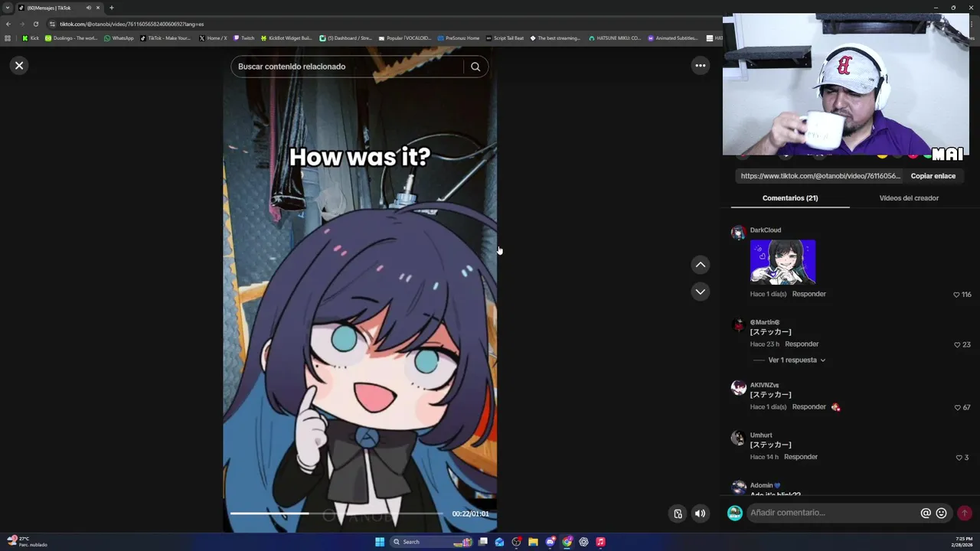Open the PreSonus Home bookmark

459,38
